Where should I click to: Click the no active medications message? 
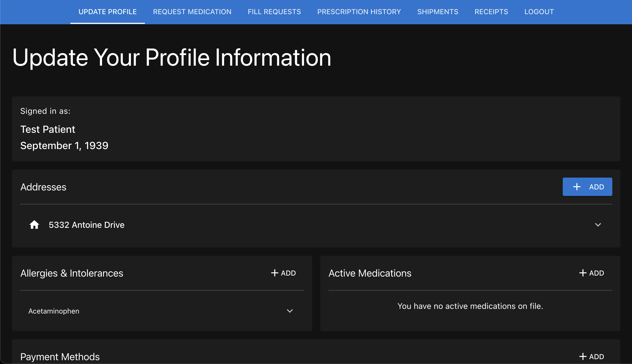click(470, 306)
